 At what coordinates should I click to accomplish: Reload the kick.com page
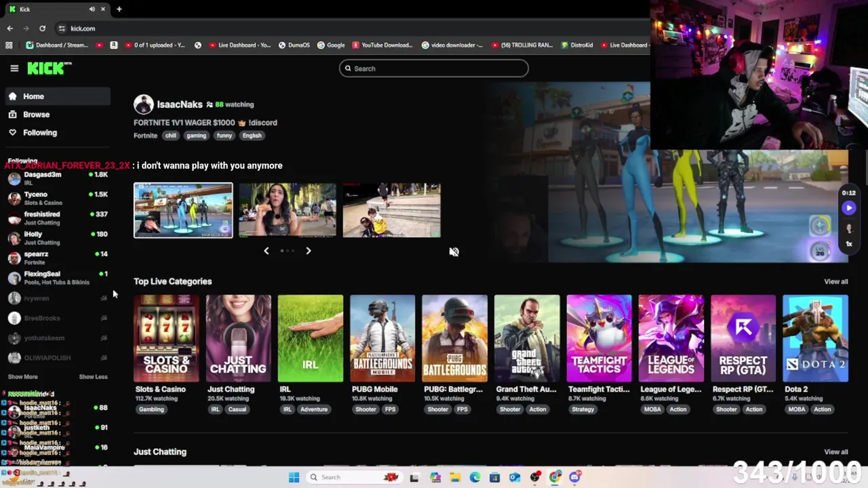pos(42,28)
